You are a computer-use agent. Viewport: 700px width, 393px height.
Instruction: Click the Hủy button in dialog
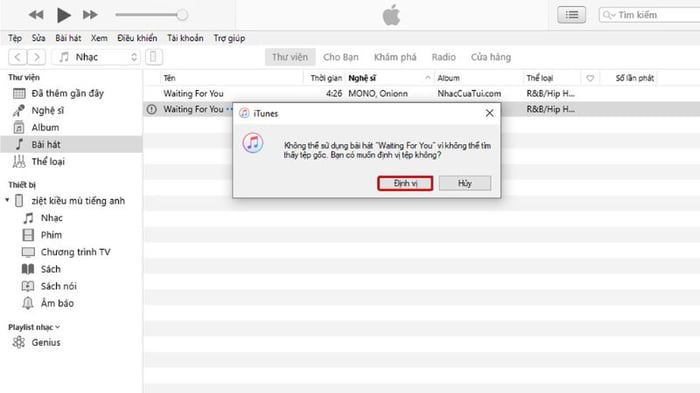pyautogui.click(x=465, y=183)
